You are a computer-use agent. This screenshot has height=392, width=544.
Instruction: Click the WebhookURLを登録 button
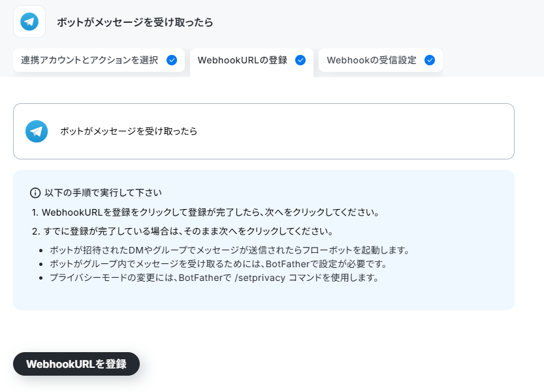(76, 364)
